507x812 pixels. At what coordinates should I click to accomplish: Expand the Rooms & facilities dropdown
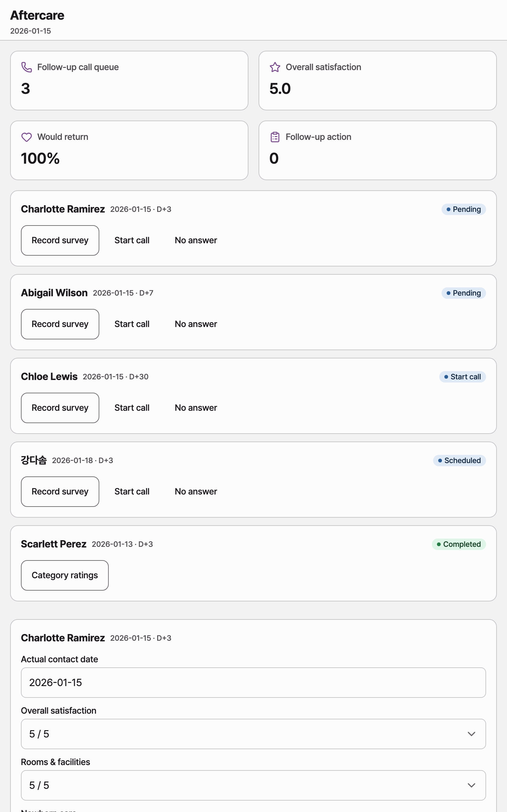pyautogui.click(x=253, y=785)
